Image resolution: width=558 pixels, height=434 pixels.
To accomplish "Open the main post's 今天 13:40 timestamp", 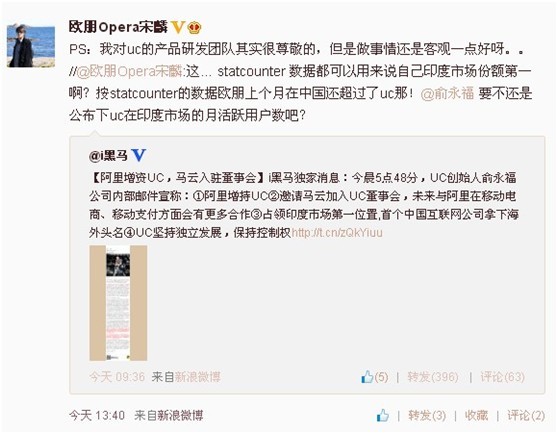I will [97, 415].
